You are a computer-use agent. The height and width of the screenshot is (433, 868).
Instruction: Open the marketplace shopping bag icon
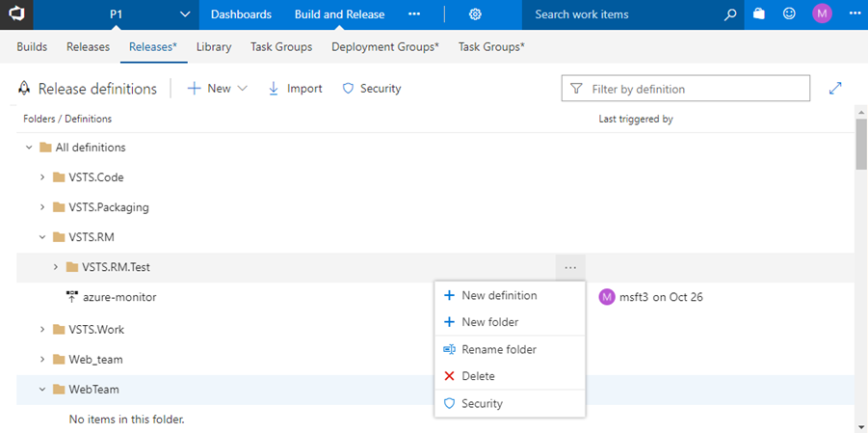(759, 14)
